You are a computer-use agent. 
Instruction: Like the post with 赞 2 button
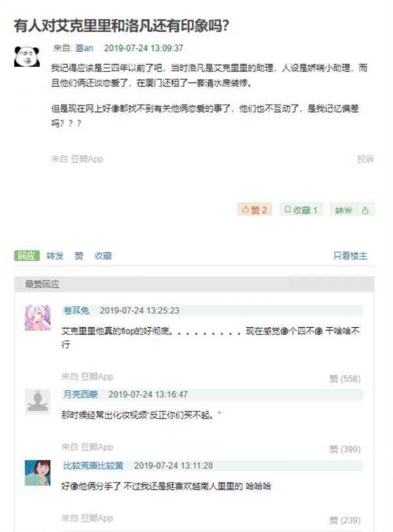click(x=254, y=210)
